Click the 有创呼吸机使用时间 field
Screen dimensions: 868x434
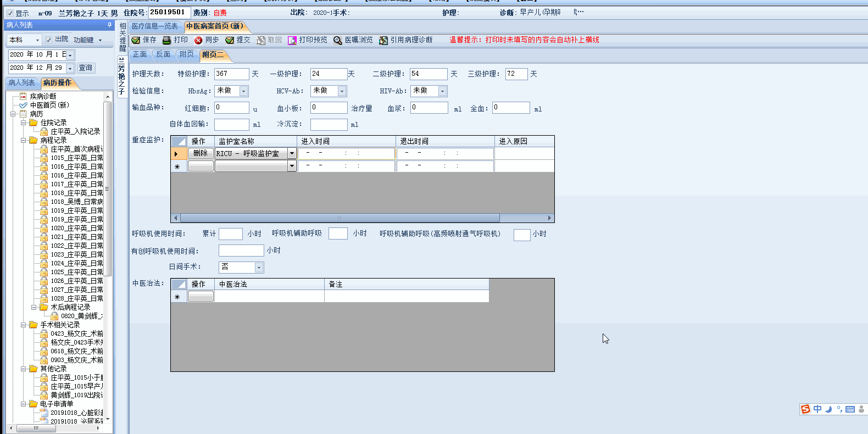(x=241, y=251)
